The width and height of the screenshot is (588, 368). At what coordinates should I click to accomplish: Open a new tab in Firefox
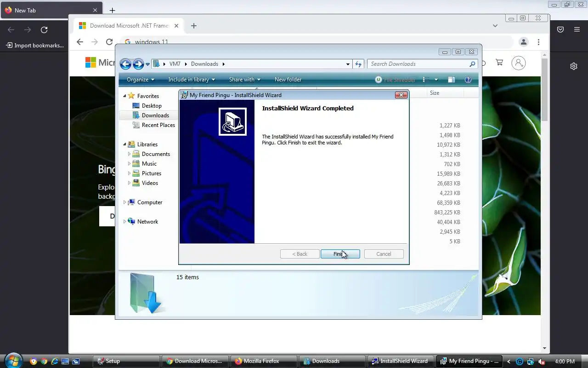click(x=112, y=10)
